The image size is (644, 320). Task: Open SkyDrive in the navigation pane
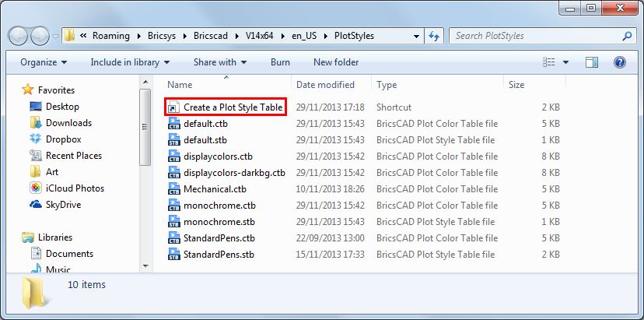coord(63,205)
